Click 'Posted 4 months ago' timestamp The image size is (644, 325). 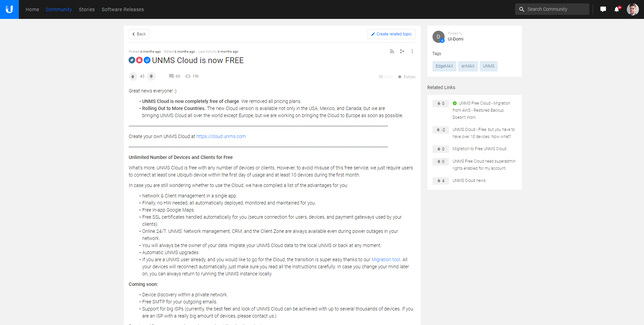pos(145,52)
